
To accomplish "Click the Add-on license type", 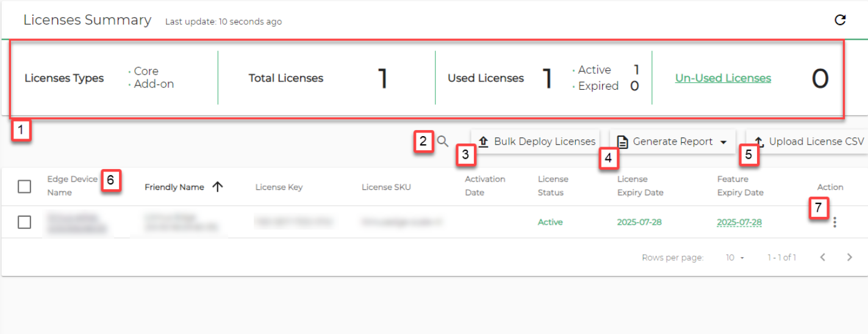I will [154, 84].
